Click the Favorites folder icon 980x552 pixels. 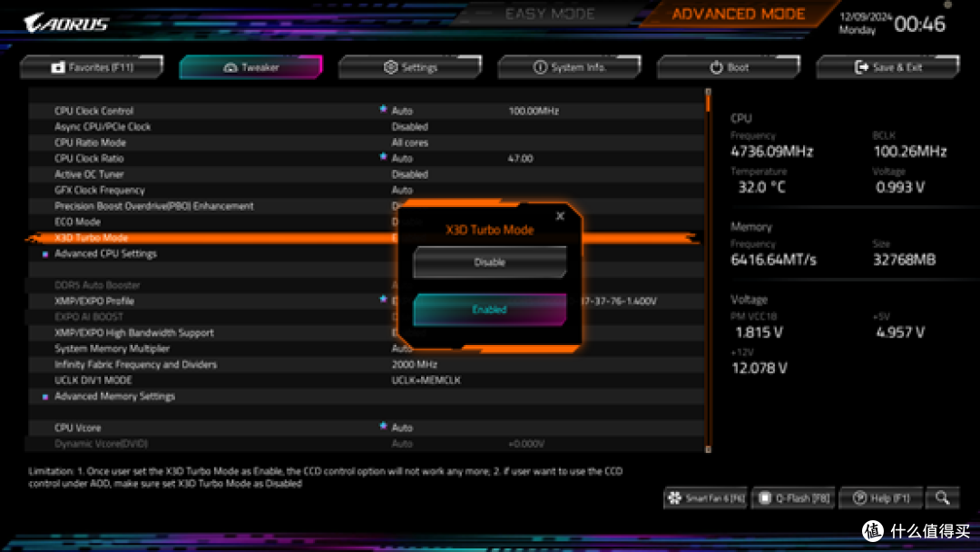click(x=57, y=67)
